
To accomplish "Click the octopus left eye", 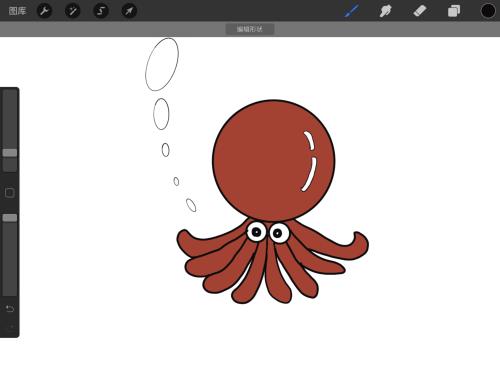I will click(256, 232).
